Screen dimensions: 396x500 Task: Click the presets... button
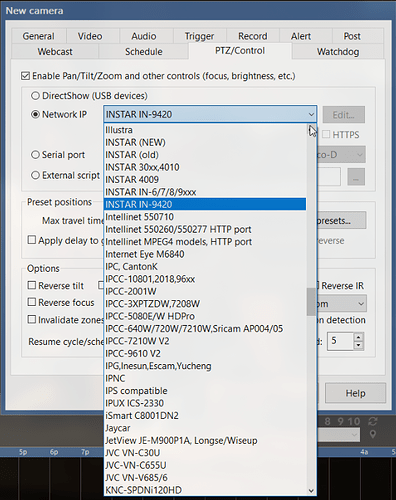(341, 220)
